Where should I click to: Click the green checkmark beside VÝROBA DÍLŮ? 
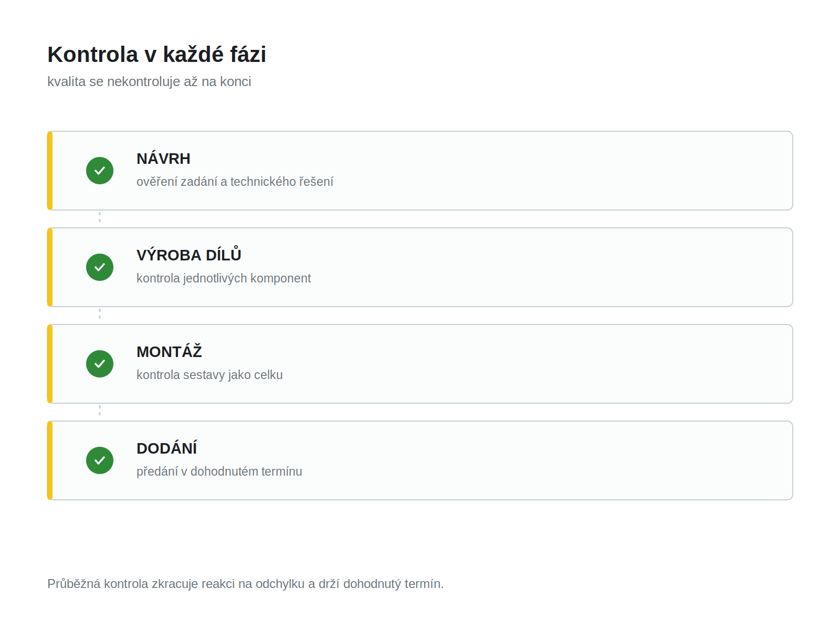click(100, 267)
